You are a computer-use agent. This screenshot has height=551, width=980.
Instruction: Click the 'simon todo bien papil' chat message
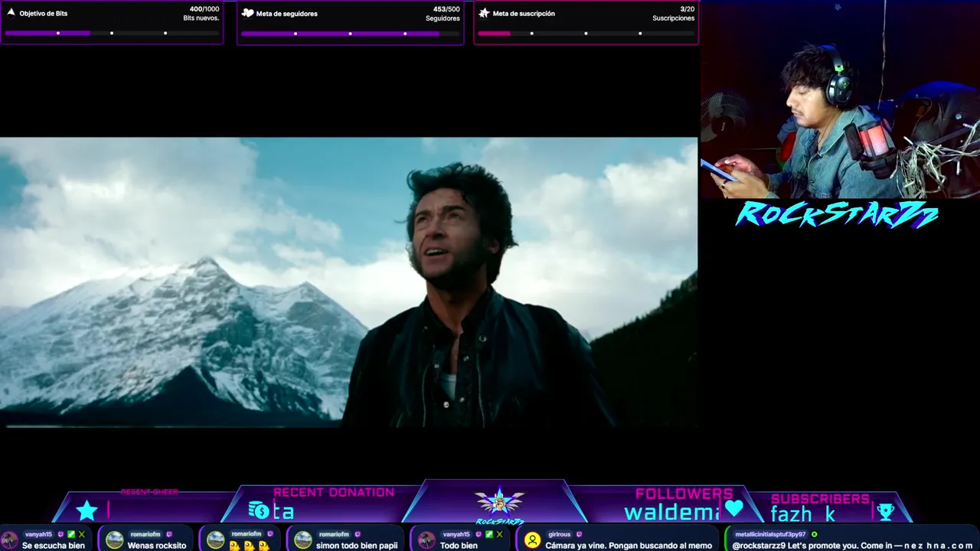tap(357, 546)
